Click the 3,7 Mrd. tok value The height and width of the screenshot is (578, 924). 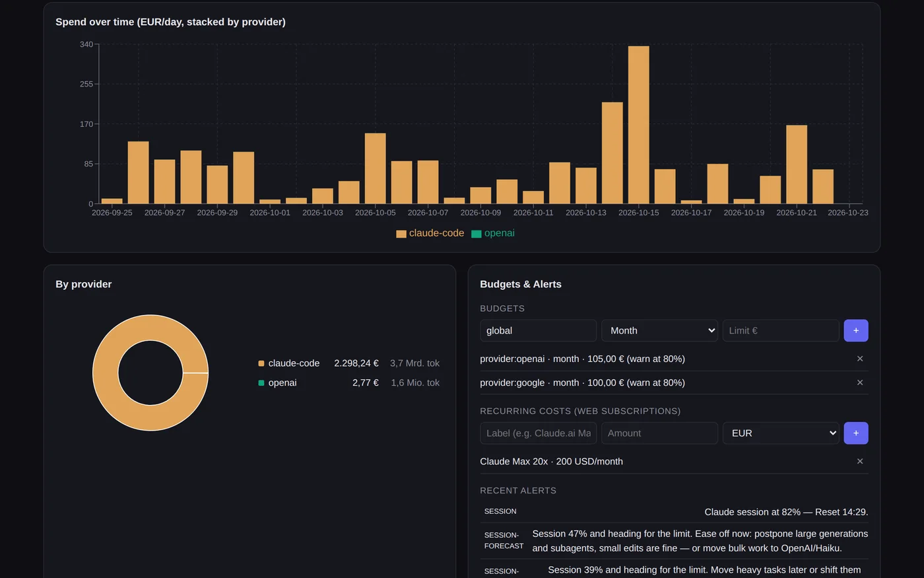414,363
